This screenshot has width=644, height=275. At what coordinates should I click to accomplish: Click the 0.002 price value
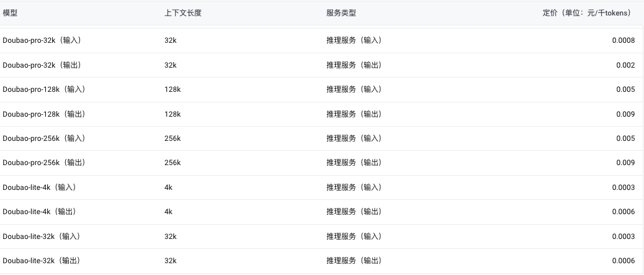coord(625,65)
